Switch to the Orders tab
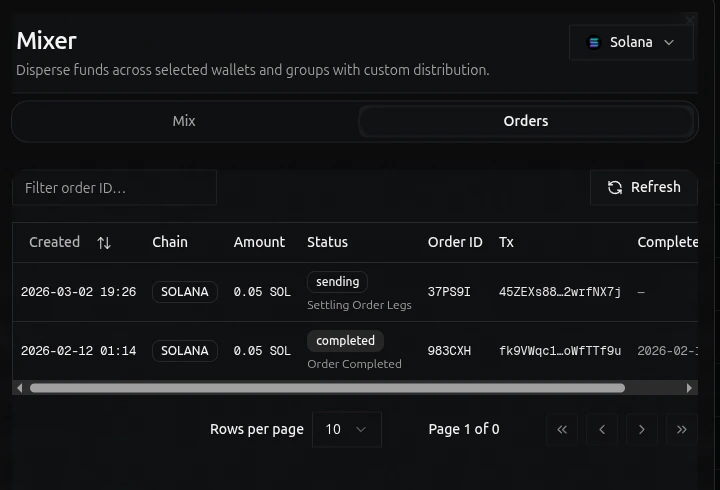720x490 pixels. tap(526, 121)
